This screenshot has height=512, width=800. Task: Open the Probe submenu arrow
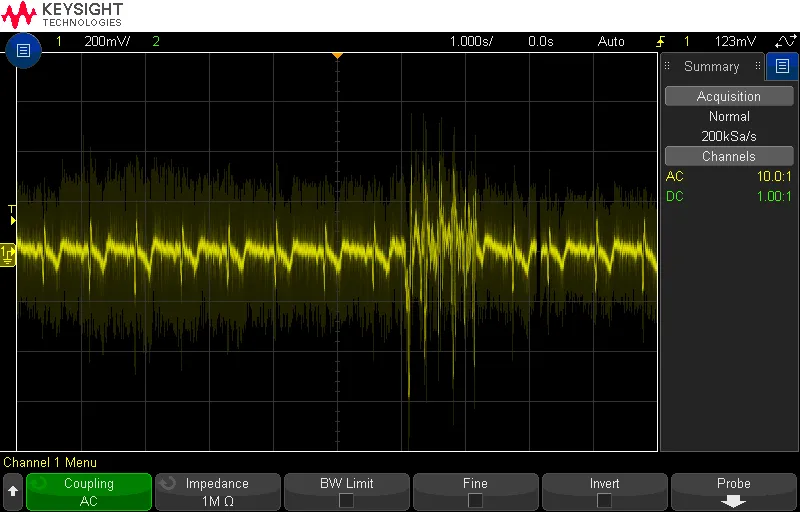coord(734,501)
